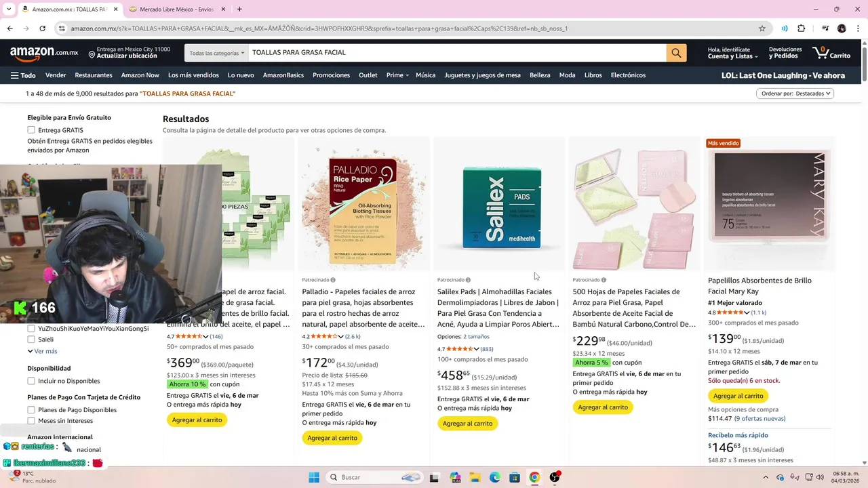Open the tab search dropdown arrow in Chrome

[9, 9]
